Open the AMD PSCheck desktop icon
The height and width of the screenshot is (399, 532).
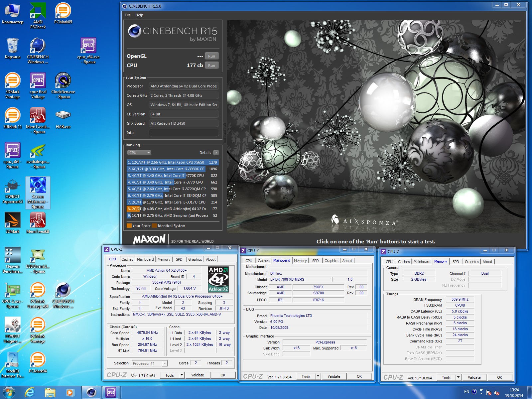tap(38, 16)
